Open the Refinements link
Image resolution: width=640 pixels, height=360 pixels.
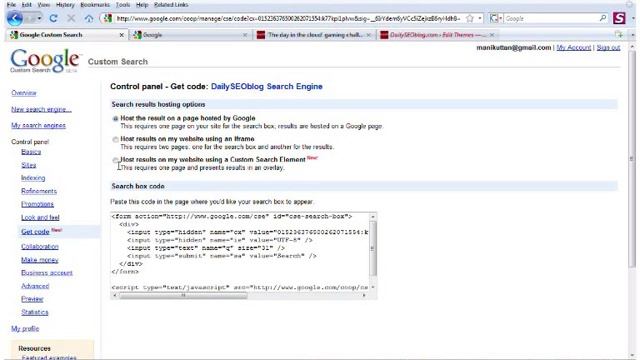(x=39, y=191)
